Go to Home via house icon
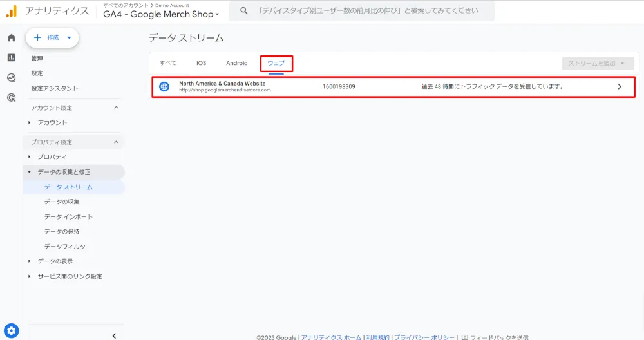Screen dimensions: 644x340 click(x=12, y=38)
